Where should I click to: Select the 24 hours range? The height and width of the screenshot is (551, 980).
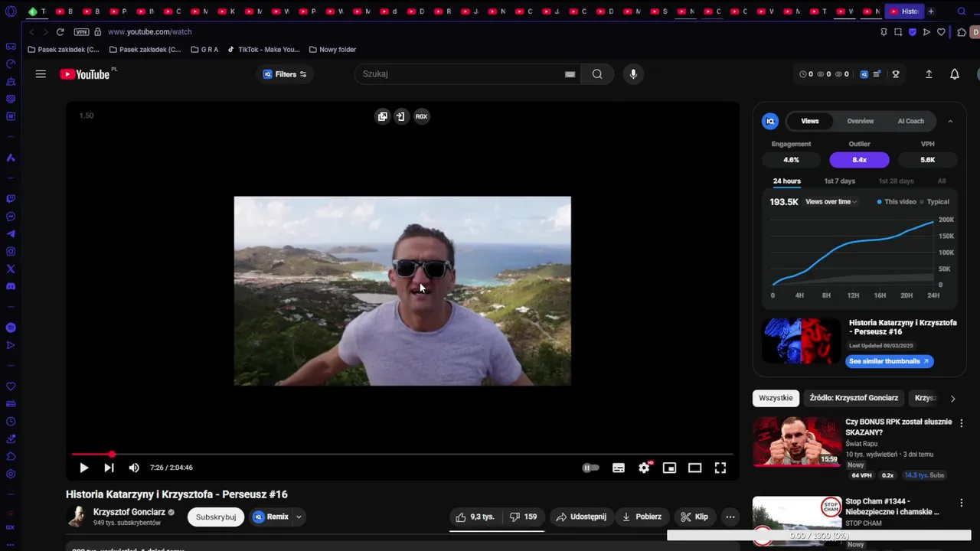[x=786, y=181]
